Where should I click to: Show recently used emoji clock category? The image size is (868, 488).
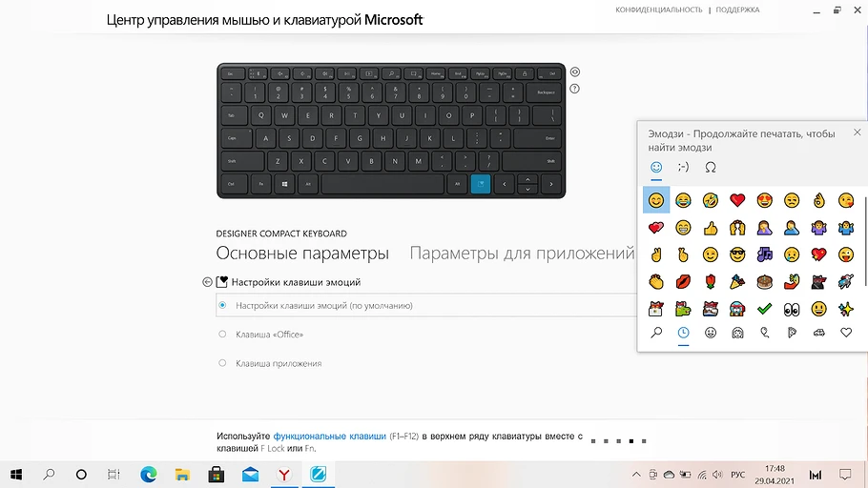[683, 332]
